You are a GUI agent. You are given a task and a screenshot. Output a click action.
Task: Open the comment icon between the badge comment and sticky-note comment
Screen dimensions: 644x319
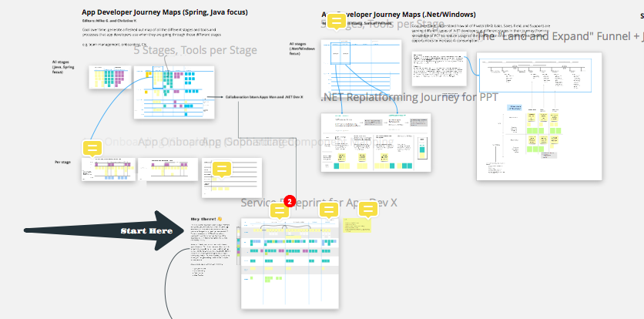[329, 210]
